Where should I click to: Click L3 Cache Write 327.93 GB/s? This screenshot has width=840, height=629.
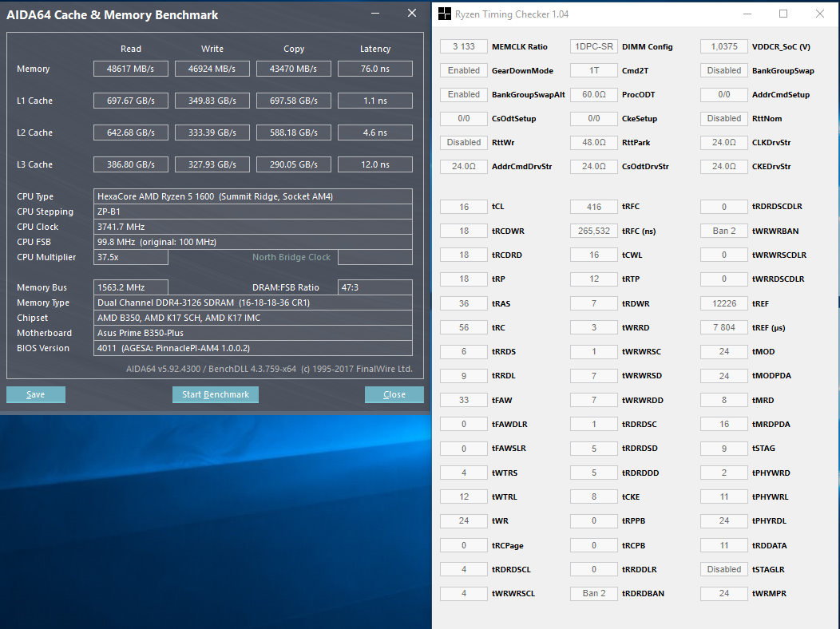point(212,164)
